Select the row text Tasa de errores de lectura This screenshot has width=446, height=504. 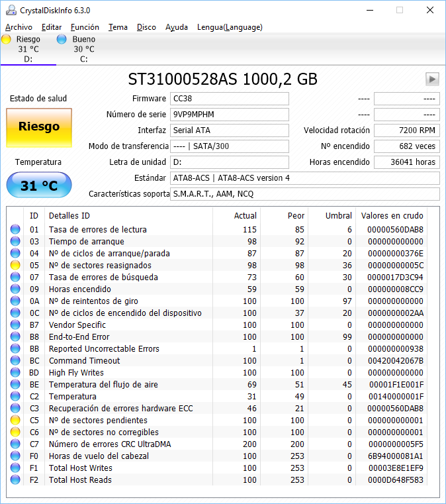tap(98, 230)
